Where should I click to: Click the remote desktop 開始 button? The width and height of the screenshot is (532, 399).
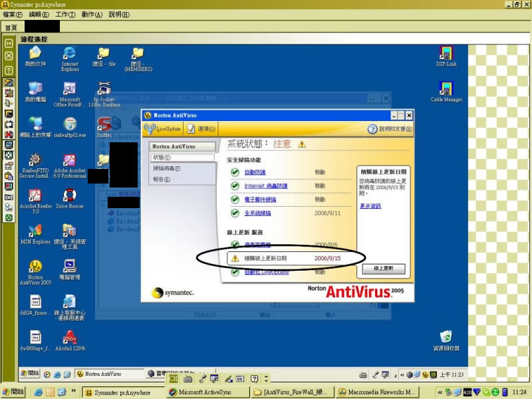30,374
